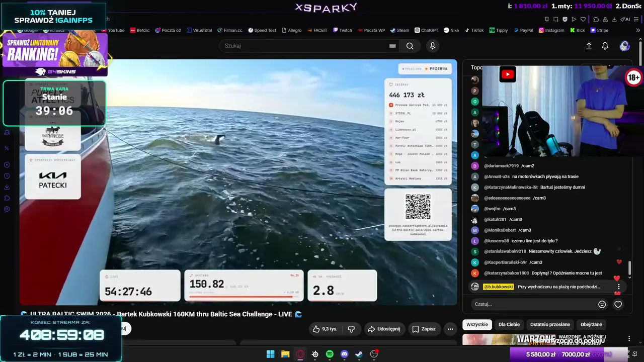Open File Explorer from the taskbar

point(285,354)
